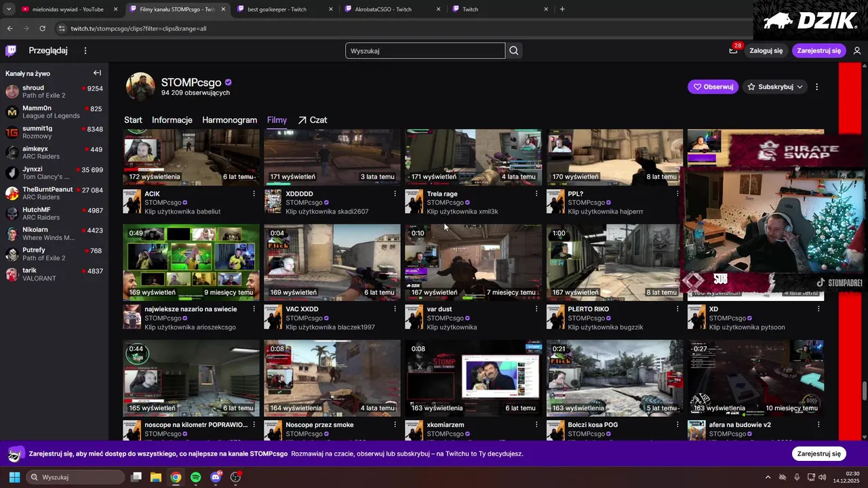Switch to mielonidas wywiad YouTube tab
Image resolution: width=868 pixels, height=488 pixels.
pyautogui.click(x=68, y=9)
